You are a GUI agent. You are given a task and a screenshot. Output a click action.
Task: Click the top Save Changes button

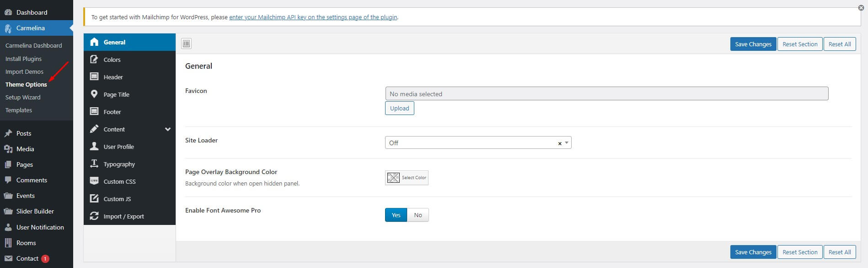pos(753,44)
